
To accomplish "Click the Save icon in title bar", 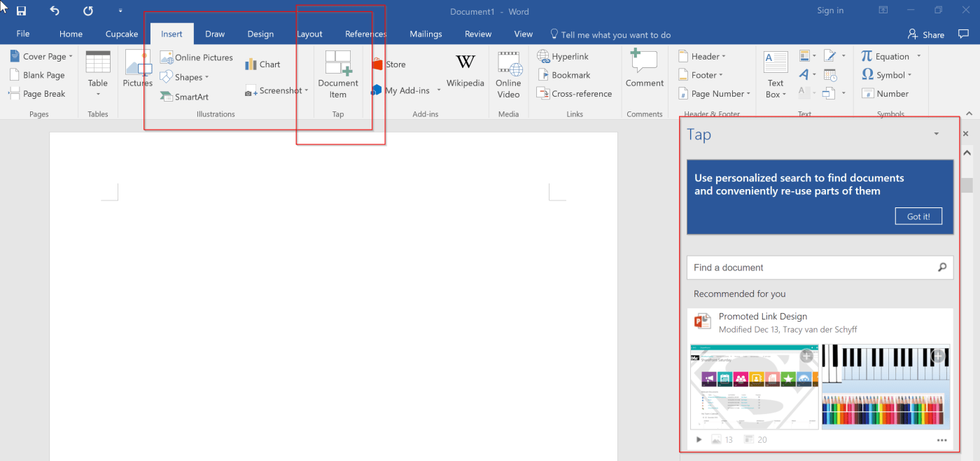I will point(21,11).
